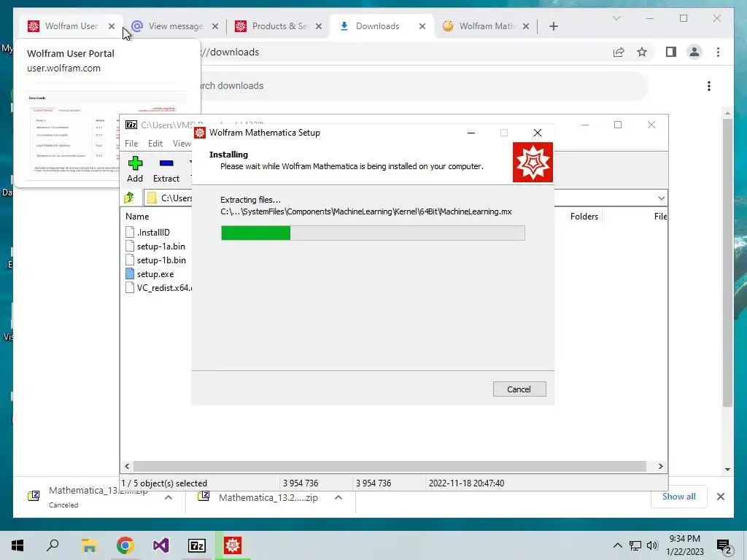Viewport: 747px width, 560px height.
Task: Close the Chrome downloads bar
Action: [x=720, y=497]
